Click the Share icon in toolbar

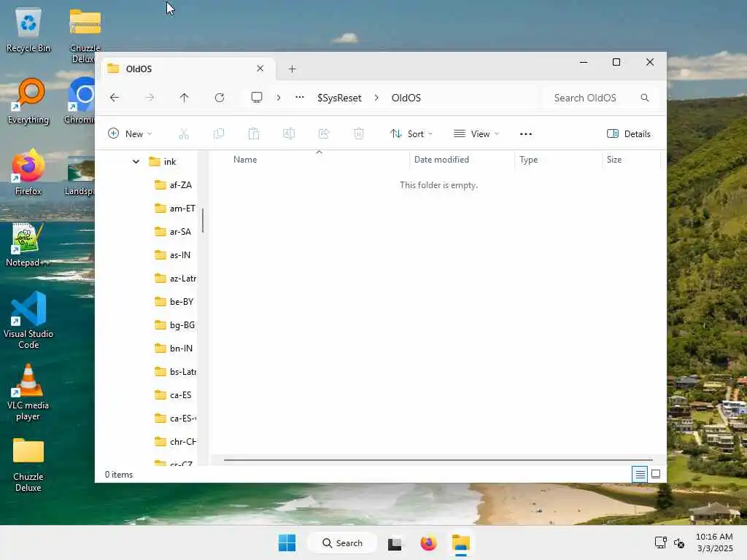pos(324,134)
